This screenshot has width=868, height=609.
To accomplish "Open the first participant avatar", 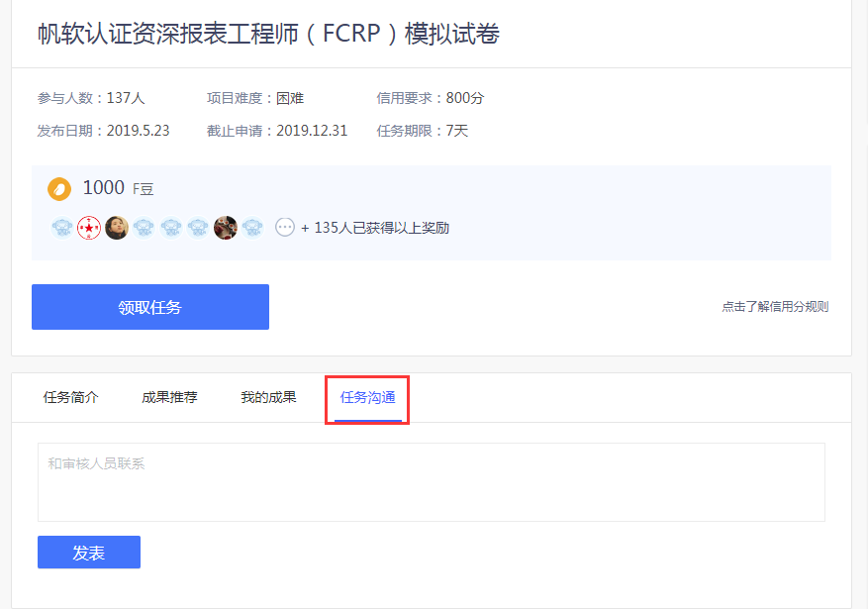I will tap(62, 228).
